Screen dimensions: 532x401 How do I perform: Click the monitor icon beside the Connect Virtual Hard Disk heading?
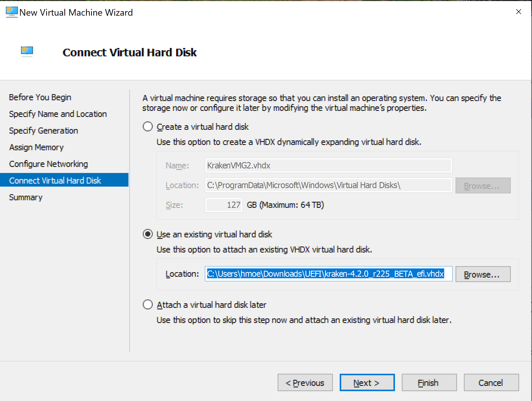point(27,51)
